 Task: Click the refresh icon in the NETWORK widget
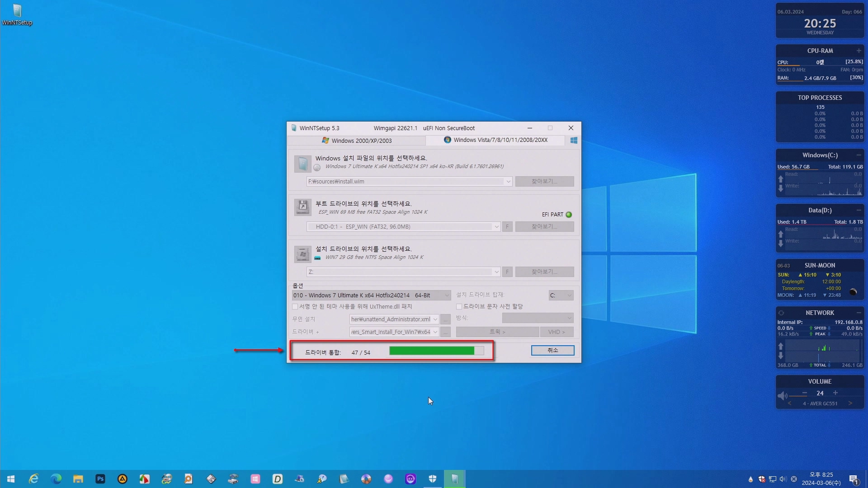tap(781, 313)
